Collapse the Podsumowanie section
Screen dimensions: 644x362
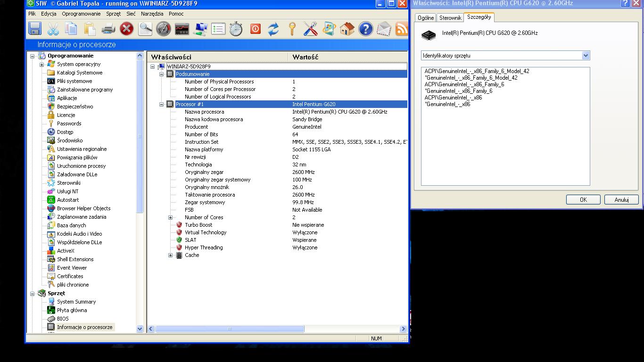[161, 74]
